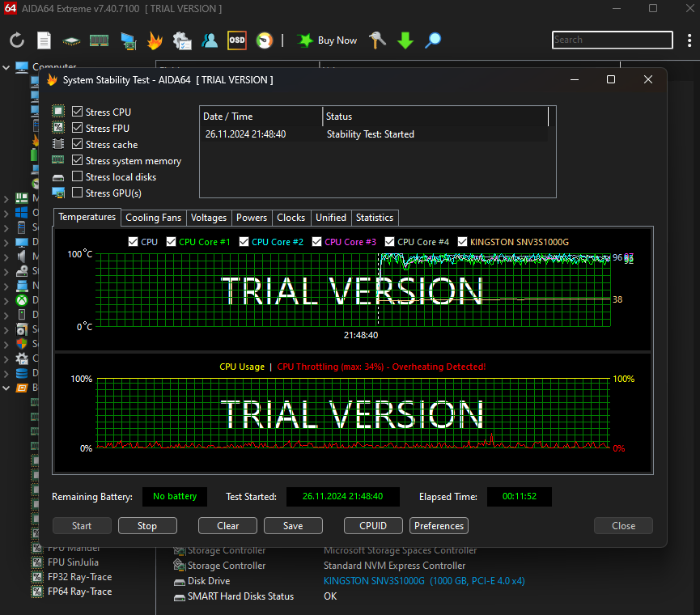Viewport: 700px width, 615px height.
Task: Expand the chevron beside the Xbox icon
Action: 6,300
